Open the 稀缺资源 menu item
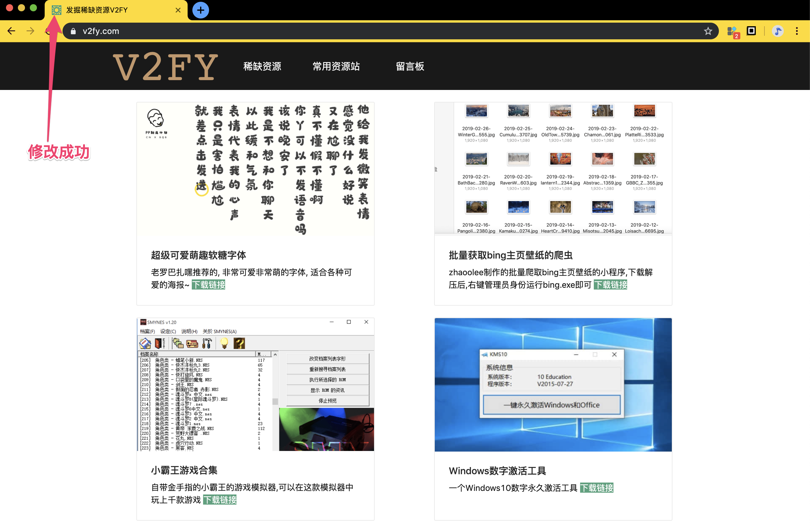This screenshot has width=810, height=532. click(x=262, y=67)
